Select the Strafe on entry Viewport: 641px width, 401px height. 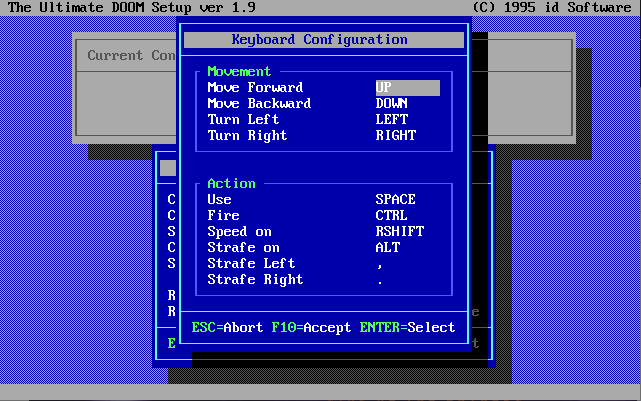[x=243, y=248]
